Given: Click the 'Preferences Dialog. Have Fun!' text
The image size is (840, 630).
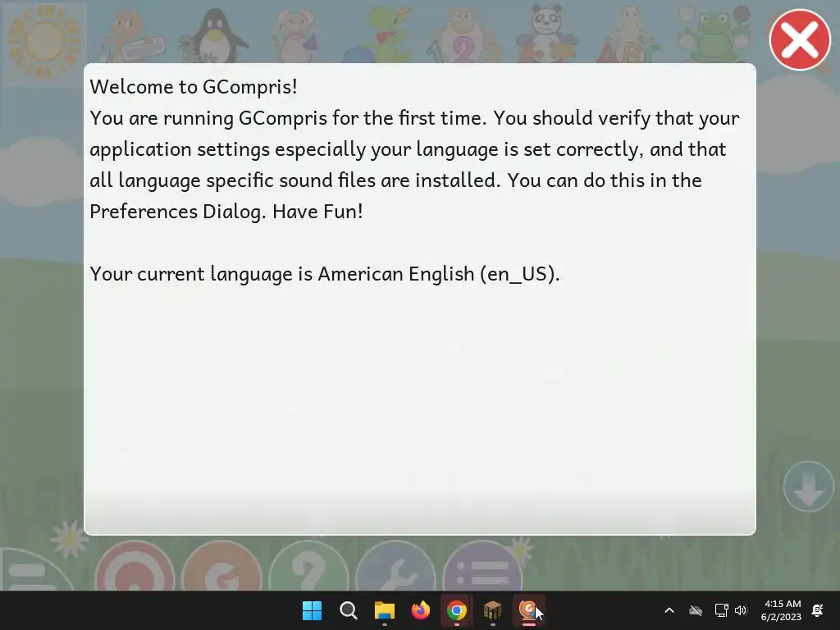Looking at the screenshot, I should click(226, 211).
